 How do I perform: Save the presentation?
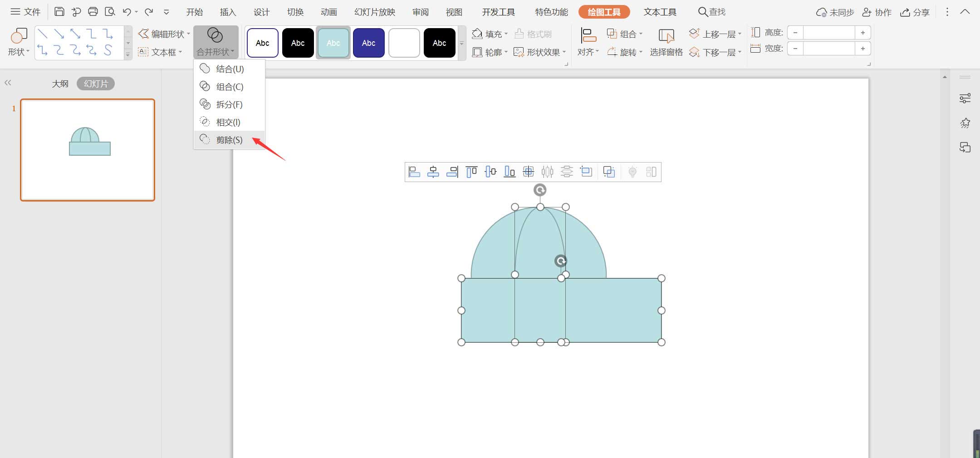(59, 11)
